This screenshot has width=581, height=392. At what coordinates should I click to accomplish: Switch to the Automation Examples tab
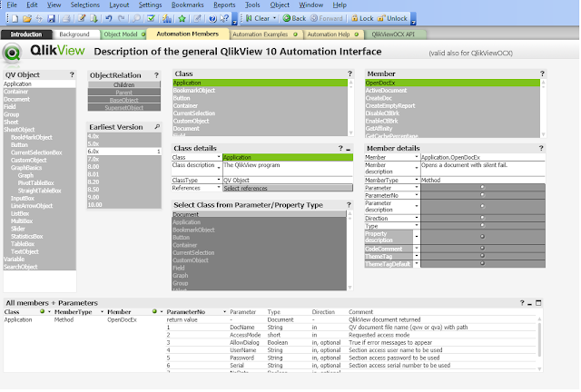(264, 34)
